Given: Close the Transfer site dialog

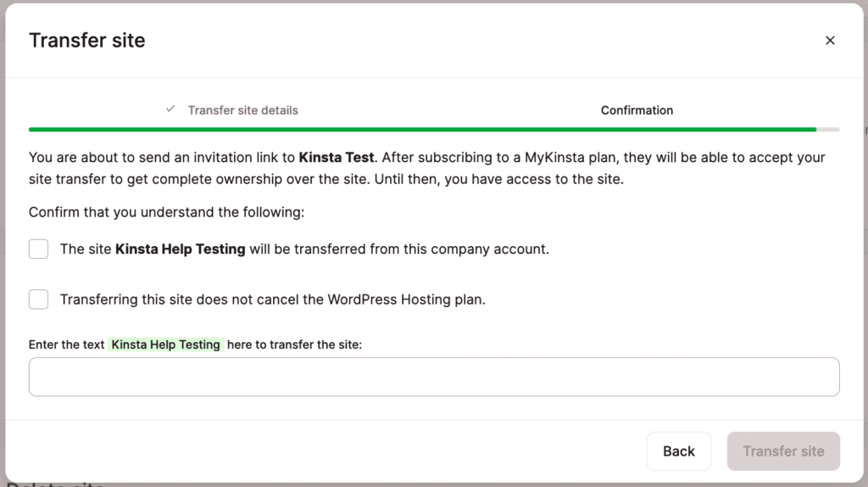Looking at the screenshot, I should (830, 40).
